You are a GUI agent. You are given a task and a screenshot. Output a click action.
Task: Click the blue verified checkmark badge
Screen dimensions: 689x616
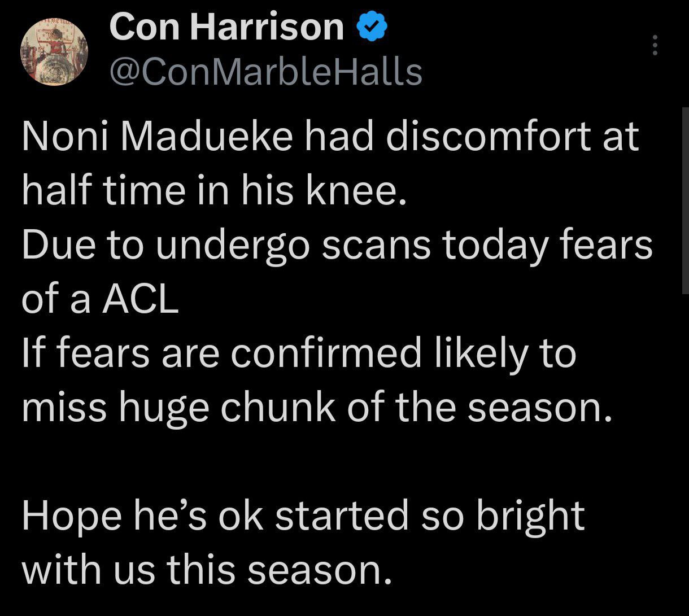tap(372, 27)
